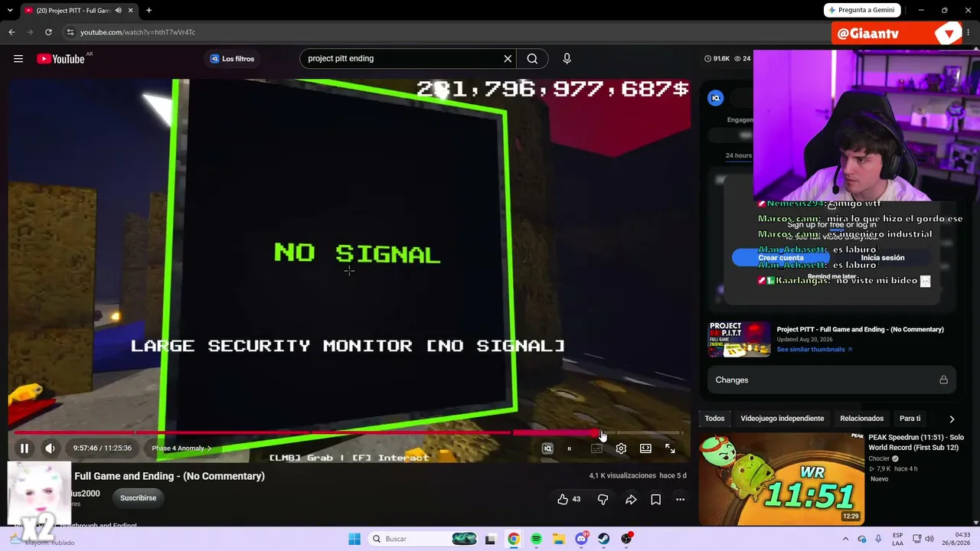The width and height of the screenshot is (980, 551).
Task: Open the volume tray icon
Action: click(x=930, y=539)
